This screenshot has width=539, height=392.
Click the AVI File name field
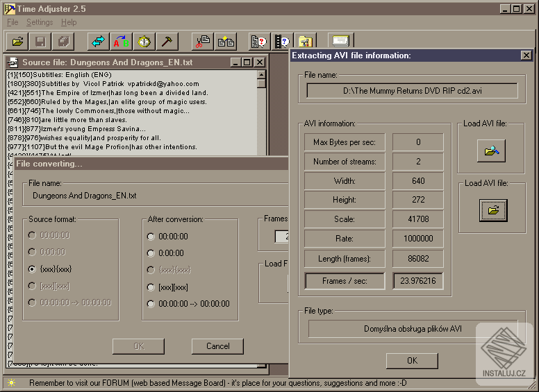pos(412,91)
